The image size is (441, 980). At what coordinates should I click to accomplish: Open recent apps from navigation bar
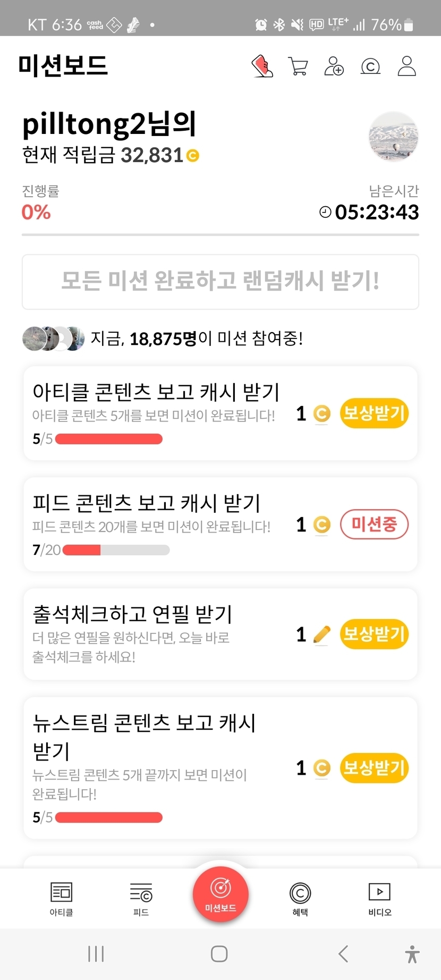point(96,954)
